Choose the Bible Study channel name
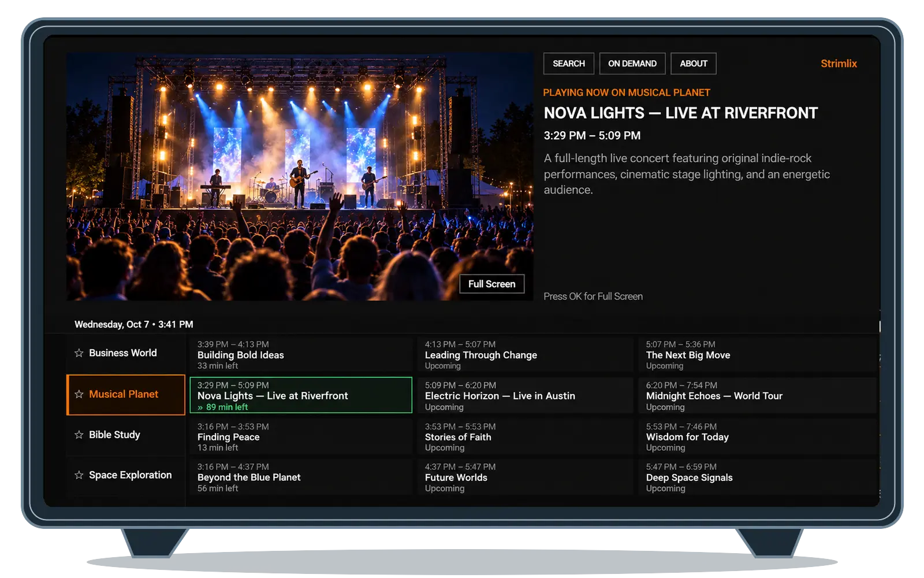The width and height of the screenshot is (924, 578). (114, 435)
